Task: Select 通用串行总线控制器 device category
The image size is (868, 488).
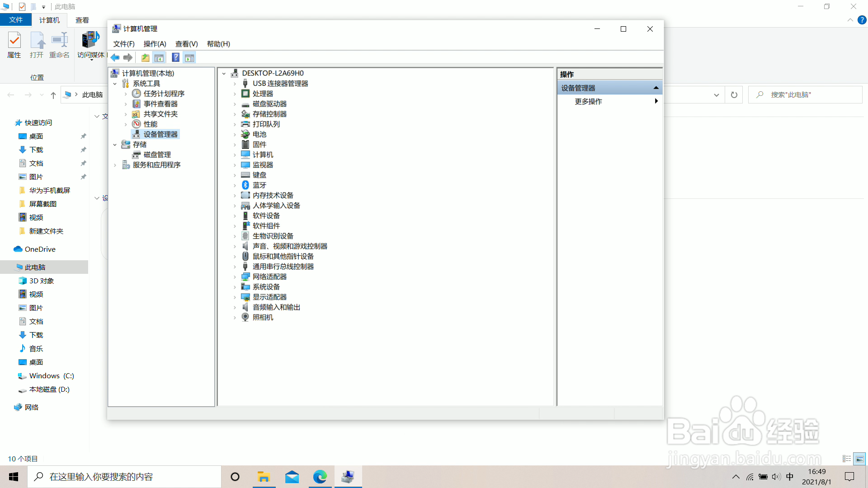Action: pos(283,267)
